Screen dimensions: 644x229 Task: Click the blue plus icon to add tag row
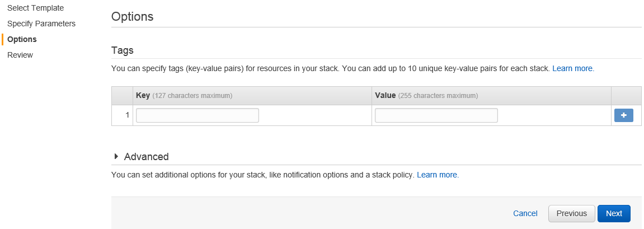[x=623, y=115]
